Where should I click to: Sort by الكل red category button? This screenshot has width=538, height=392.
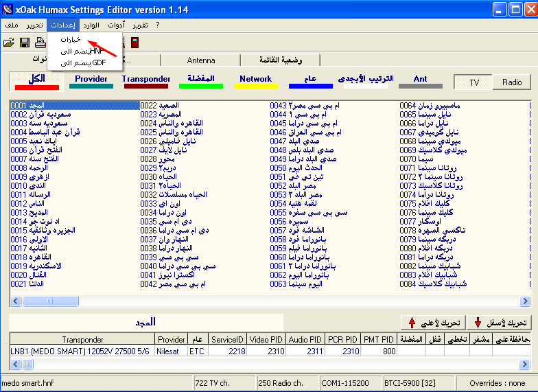(x=37, y=81)
